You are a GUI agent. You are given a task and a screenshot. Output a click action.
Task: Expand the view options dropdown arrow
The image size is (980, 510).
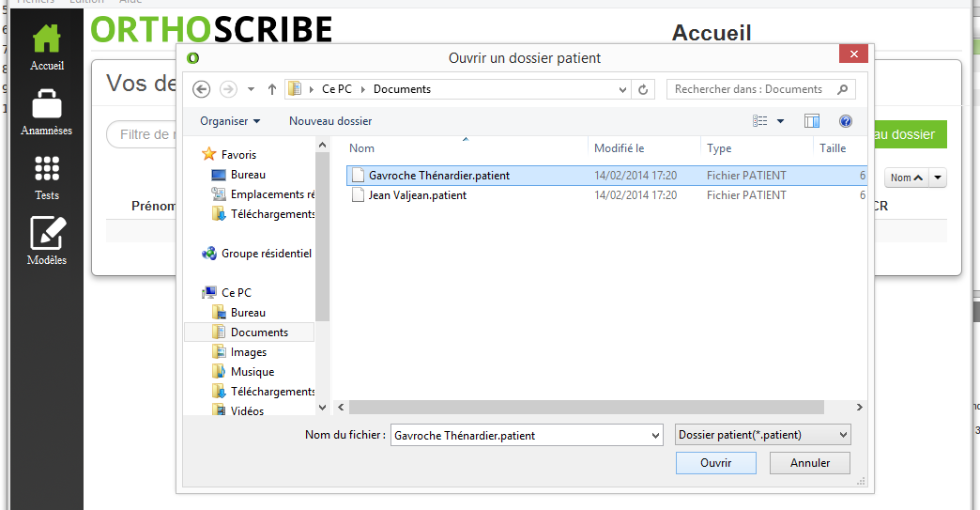tap(780, 121)
